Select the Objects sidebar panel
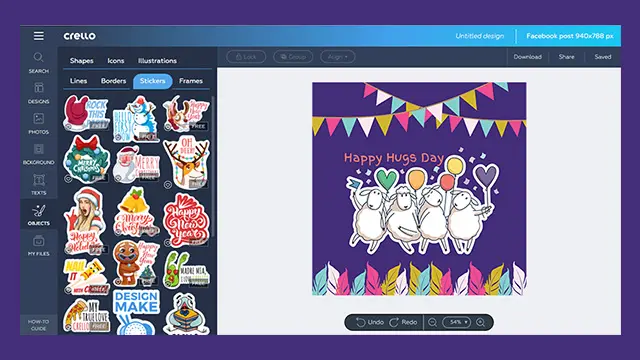640x360 pixels. 39,215
